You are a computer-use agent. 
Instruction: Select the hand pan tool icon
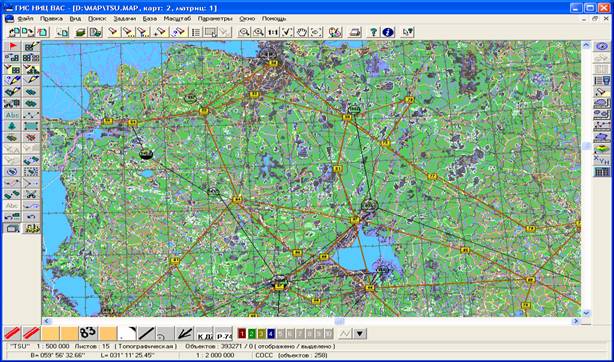point(302,32)
